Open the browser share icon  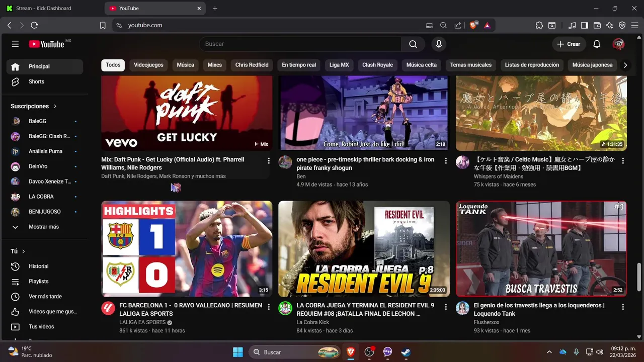(x=458, y=25)
